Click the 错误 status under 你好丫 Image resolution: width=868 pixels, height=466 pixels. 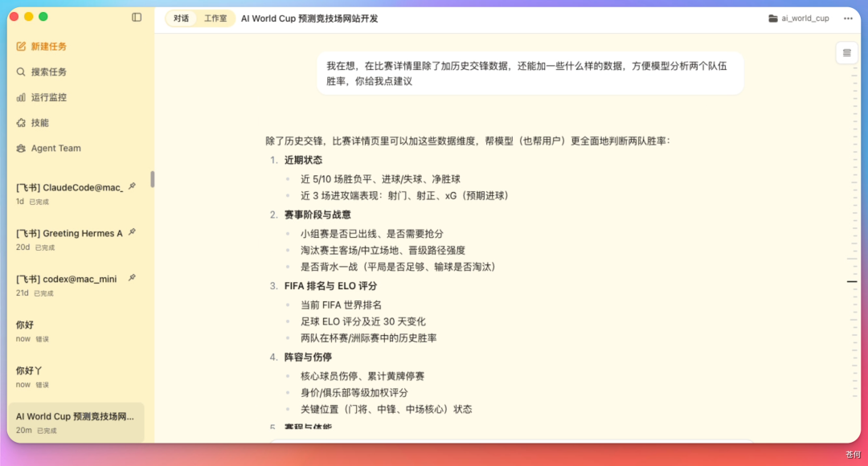pyautogui.click(x=43, y=385)
